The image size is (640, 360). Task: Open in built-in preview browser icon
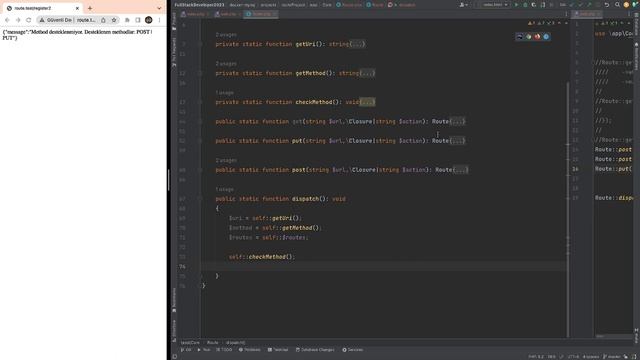(520, 37)
